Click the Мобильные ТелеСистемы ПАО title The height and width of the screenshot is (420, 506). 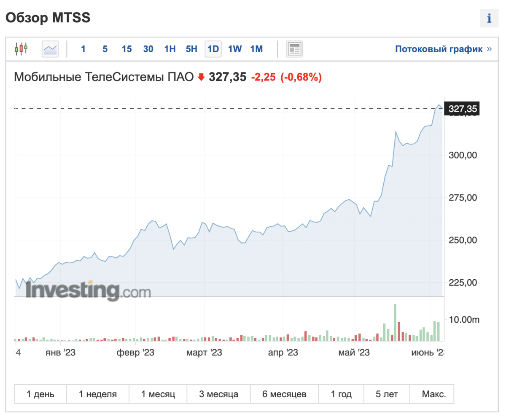(x=104, y=77)
